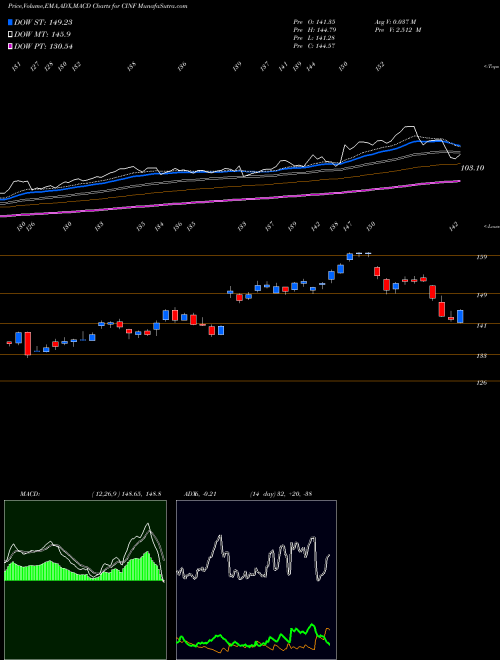Click the tall red candle near 133 line

(x=28, y=344)
